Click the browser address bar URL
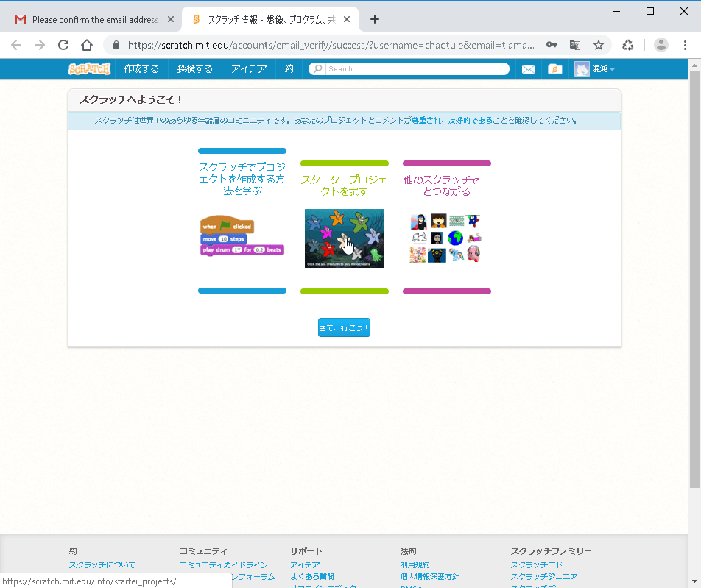701x588 pixels. [331, 45]
